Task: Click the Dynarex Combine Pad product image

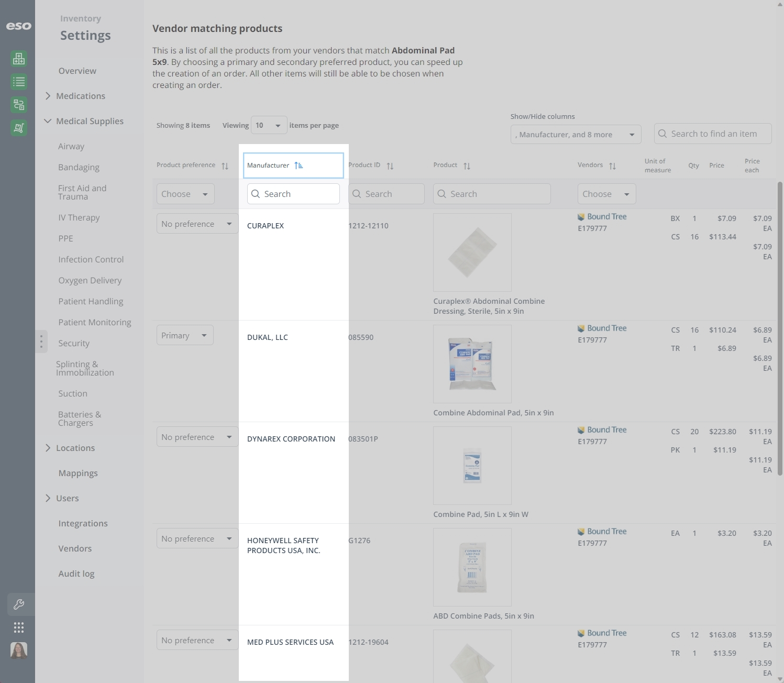Action: point(472,466)
